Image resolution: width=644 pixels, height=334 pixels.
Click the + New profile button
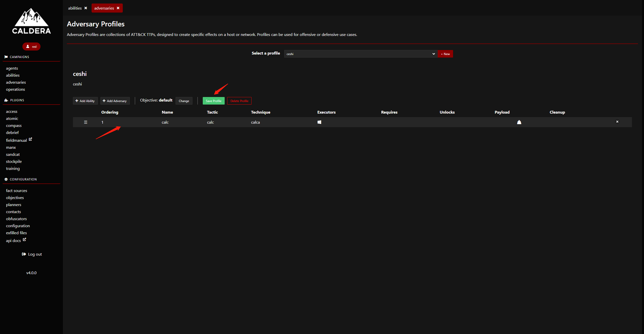[445, 54]
